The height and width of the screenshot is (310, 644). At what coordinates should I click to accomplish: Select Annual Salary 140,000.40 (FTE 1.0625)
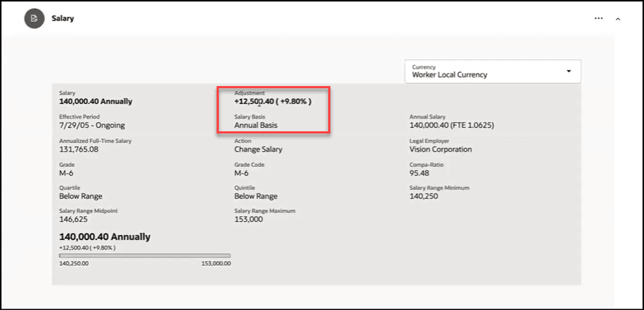coord(451,125)
